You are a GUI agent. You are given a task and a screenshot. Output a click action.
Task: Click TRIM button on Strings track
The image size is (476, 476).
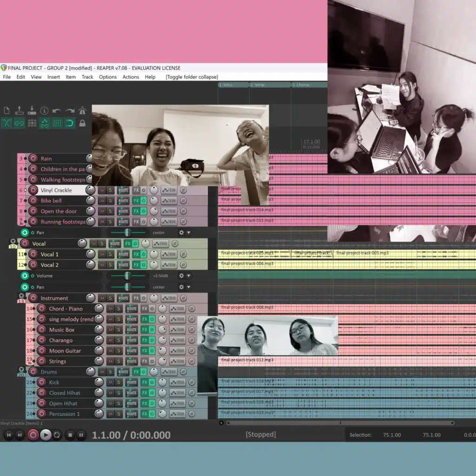coord(177,362)
